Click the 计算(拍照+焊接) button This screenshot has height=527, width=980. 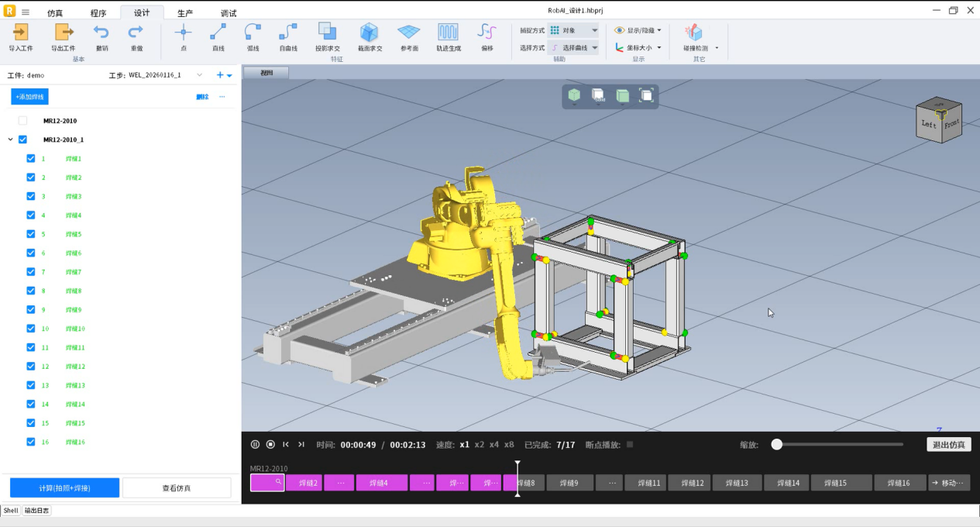(x=64, y=488)
